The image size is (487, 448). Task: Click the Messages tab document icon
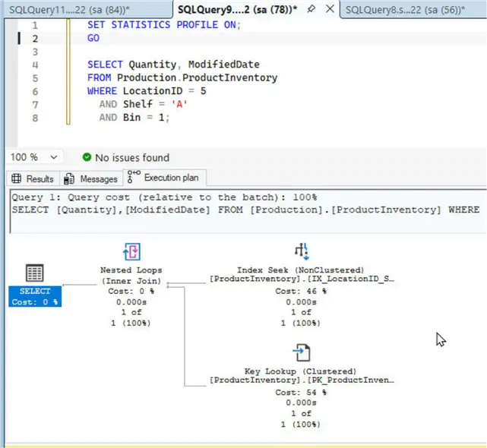point(68,179)
